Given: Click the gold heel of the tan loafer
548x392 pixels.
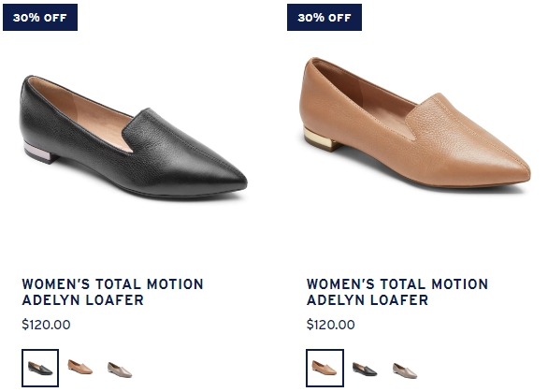Looking at the screenshot, I should (321, 139).
